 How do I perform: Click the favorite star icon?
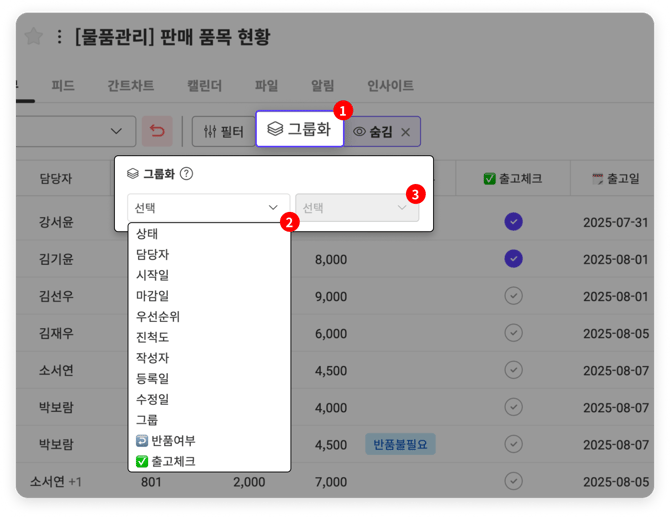pyautogui.click(x=34, y=37)
